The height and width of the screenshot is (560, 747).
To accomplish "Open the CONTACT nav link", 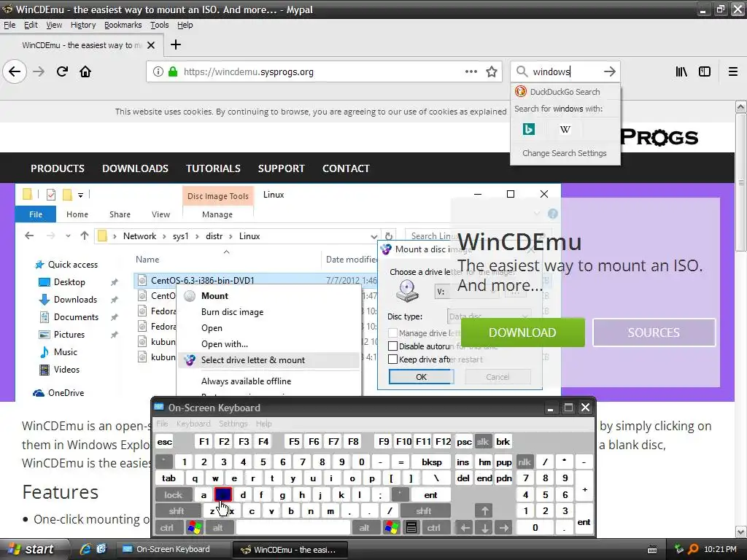I will (346, 168).
